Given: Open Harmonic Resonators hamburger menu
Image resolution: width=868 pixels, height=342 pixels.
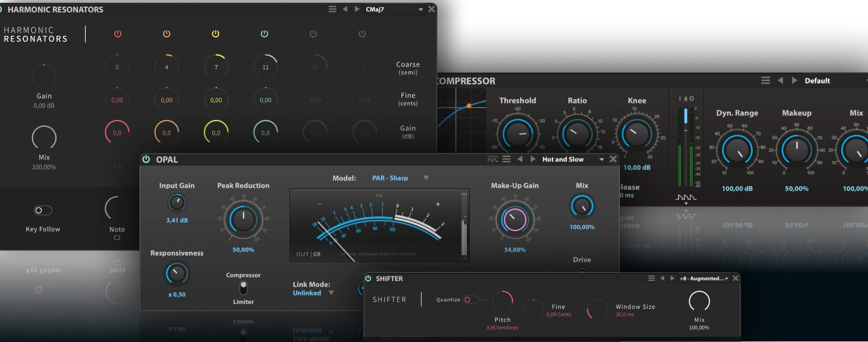Looking at the screenshot, I should pyautogui.click(x=333, y=10).
